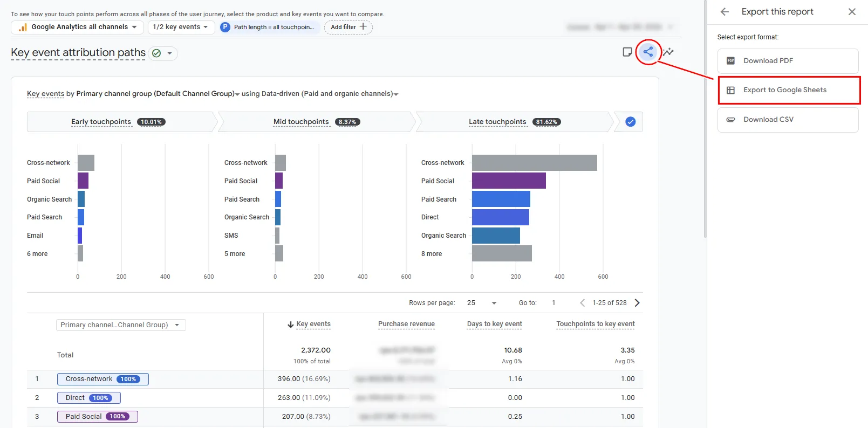Open the insights sparkline icon
Image resolution: width=868 pixels, height=428 pixels.
tap(668, 52)
